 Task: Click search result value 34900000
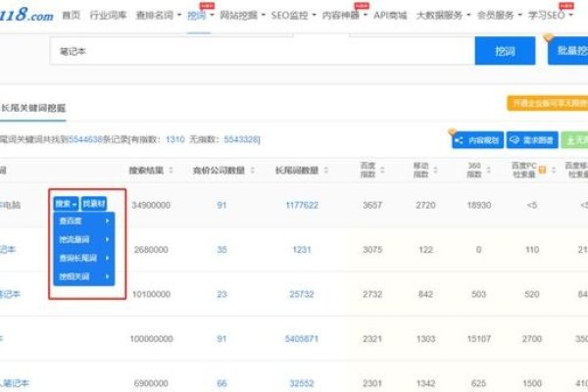point(151,205)
